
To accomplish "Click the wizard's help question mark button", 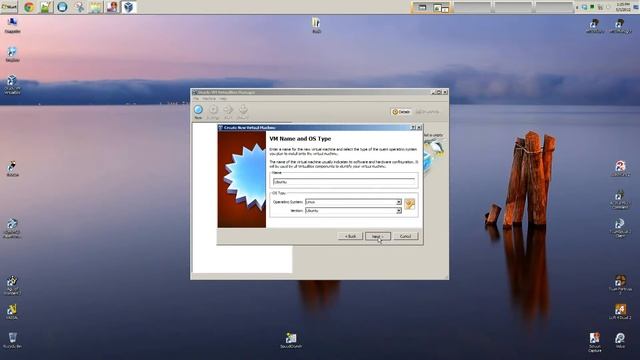I will [413, 128].
